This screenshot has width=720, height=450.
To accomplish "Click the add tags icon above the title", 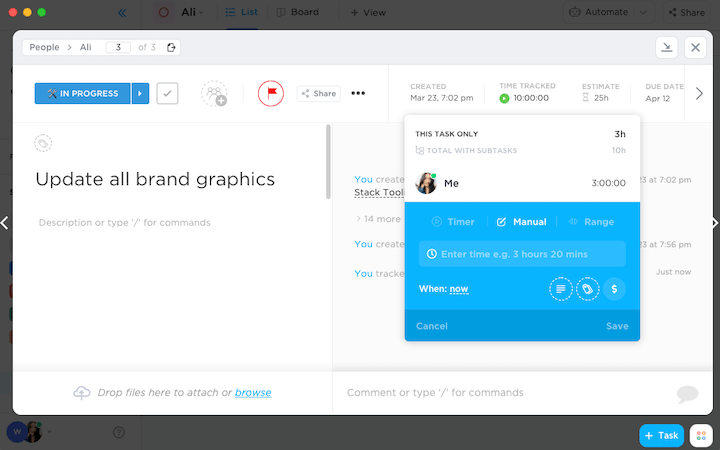I will (x=43, y=143).
